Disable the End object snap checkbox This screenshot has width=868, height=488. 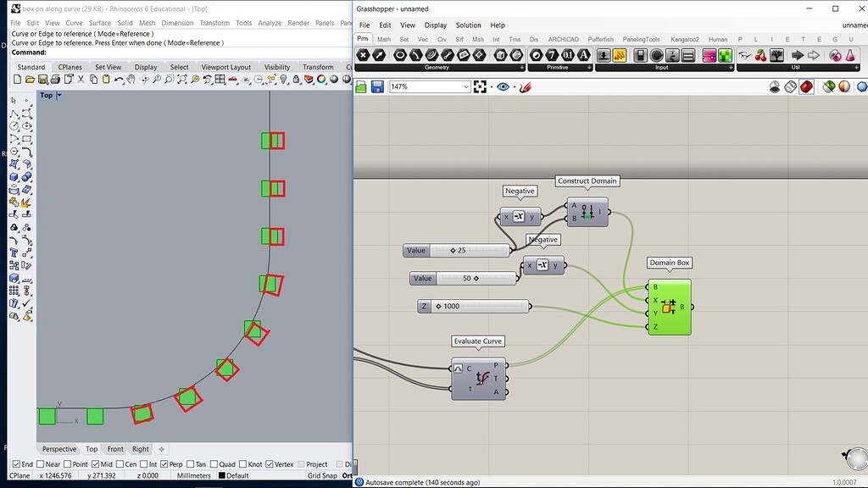pos(16,464)
